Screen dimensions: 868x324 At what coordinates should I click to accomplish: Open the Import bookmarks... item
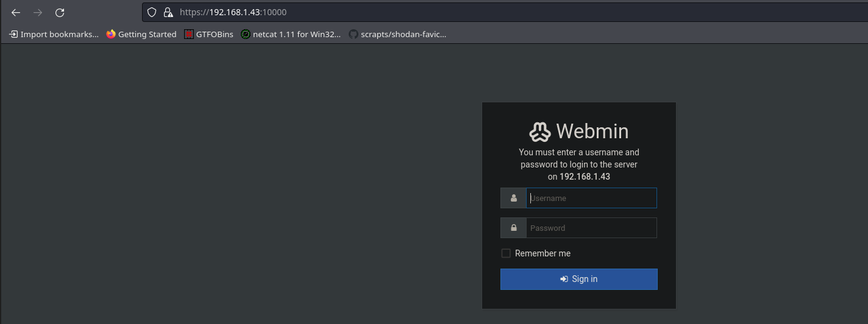pyautogui.click(x=54, y=34)
